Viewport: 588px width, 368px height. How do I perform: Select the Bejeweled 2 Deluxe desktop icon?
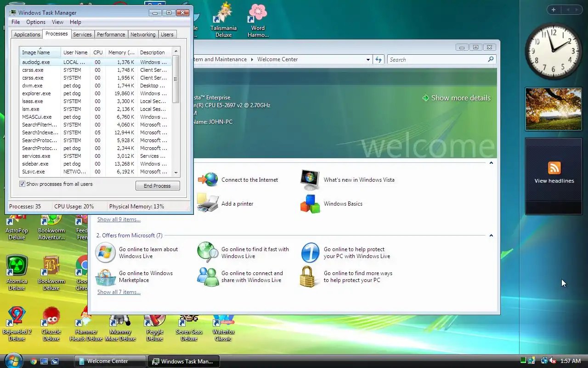click(17, 324)
